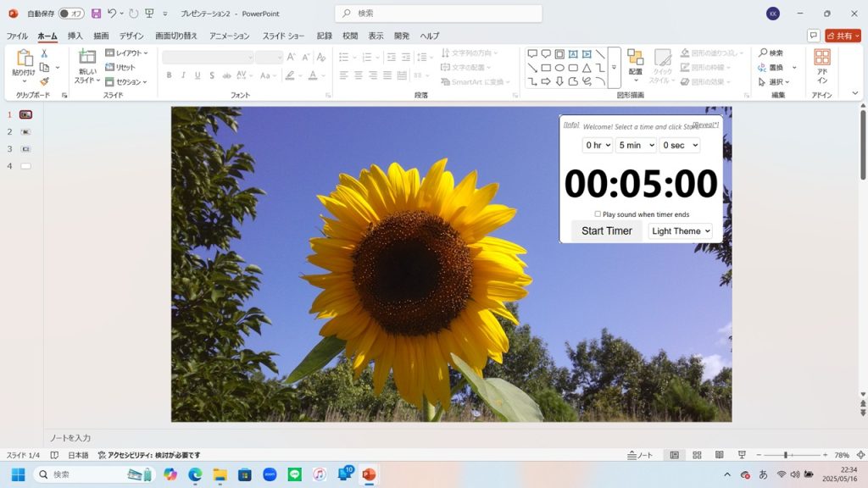
Task: Toggle the Notes (ノート) pane button
Action: click(640, 455)
